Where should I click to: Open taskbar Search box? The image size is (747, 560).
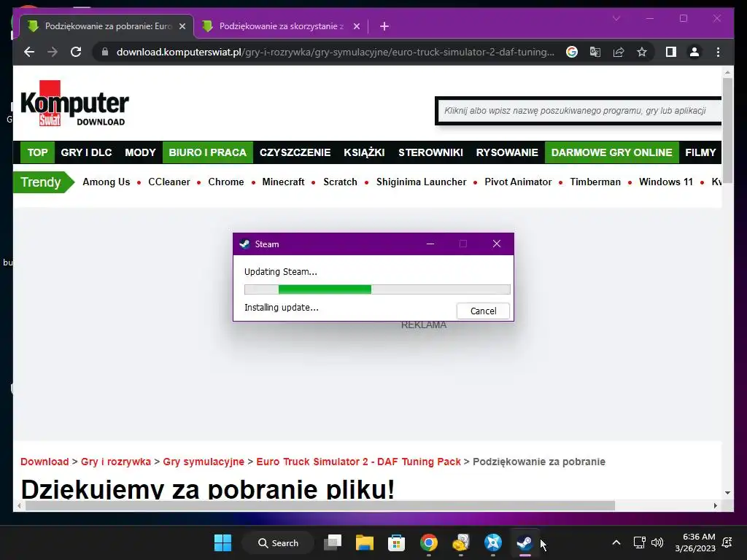click(278, 542)
